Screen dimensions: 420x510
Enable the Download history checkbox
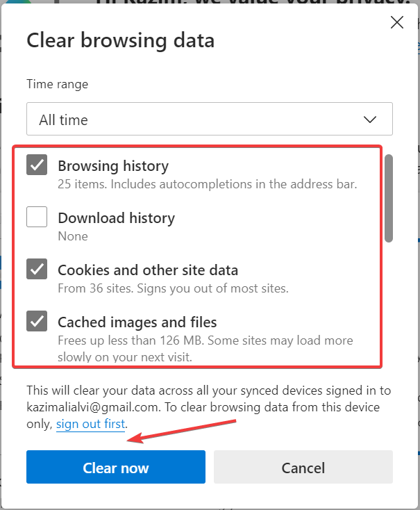tap(37, 217)
